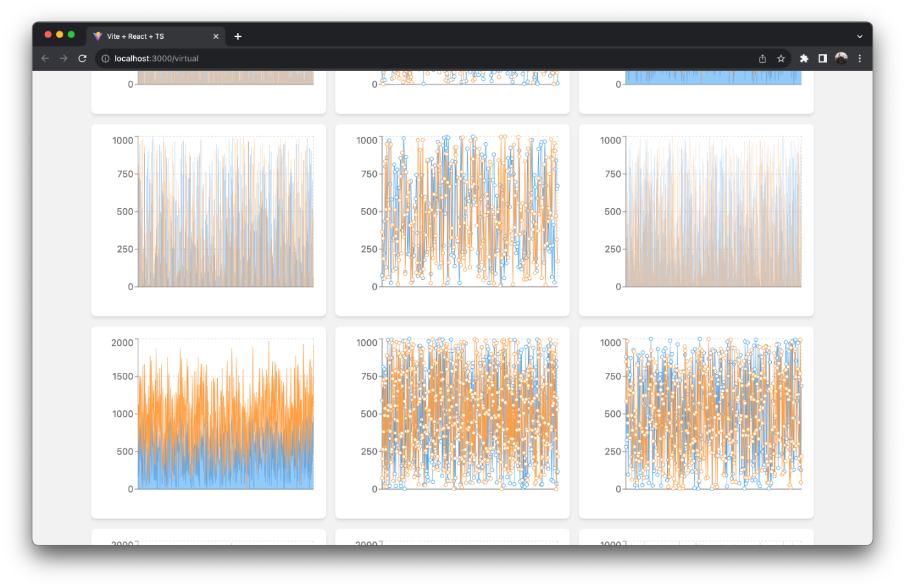Click the middle-row center line chart with markers
This screenshot has width=905, height=588.
(452, 220)
